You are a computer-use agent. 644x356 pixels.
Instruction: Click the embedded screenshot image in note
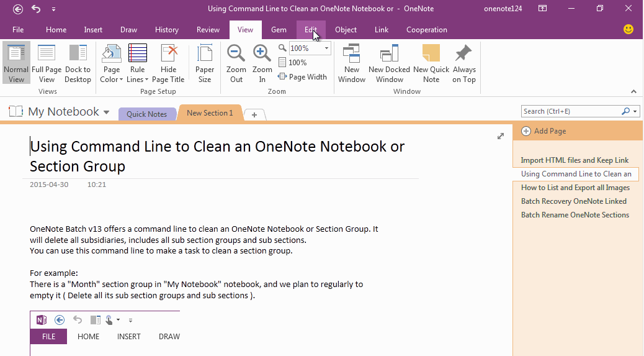(x=105, y=334)
